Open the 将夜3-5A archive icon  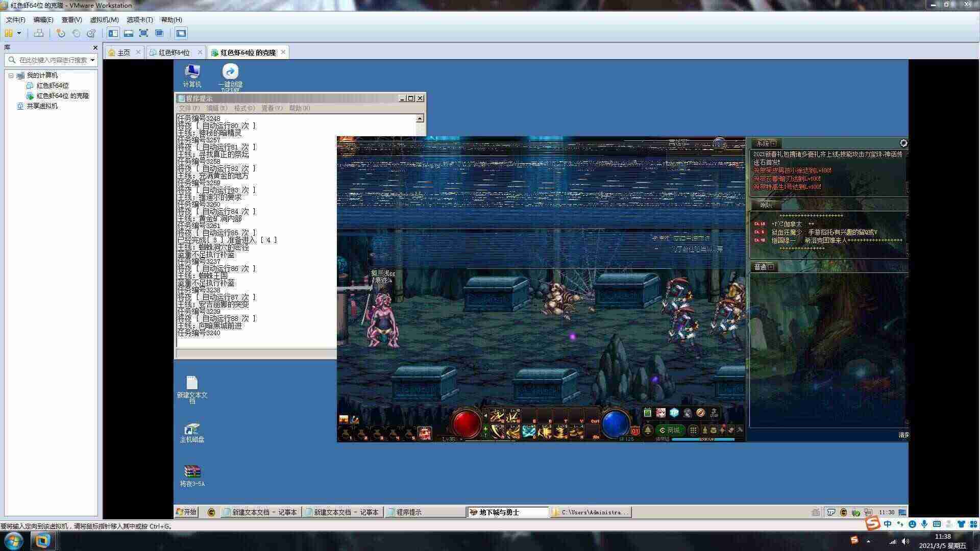click(192, 475)
